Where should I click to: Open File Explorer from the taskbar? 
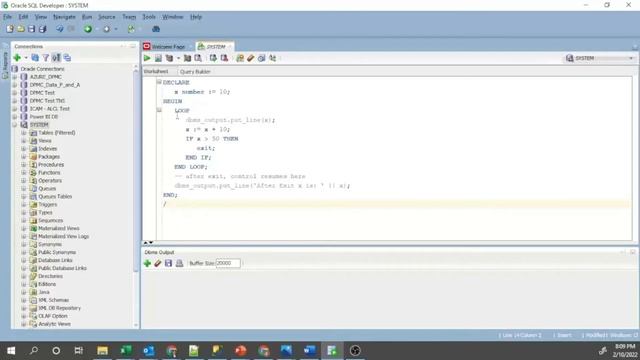tap(102, 351)
